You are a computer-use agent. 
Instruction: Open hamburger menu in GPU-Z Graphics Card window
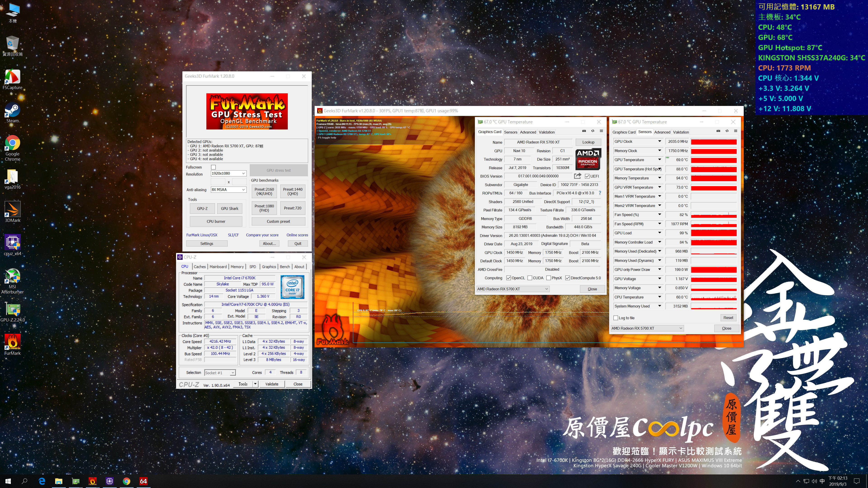[x=601, y=131]
